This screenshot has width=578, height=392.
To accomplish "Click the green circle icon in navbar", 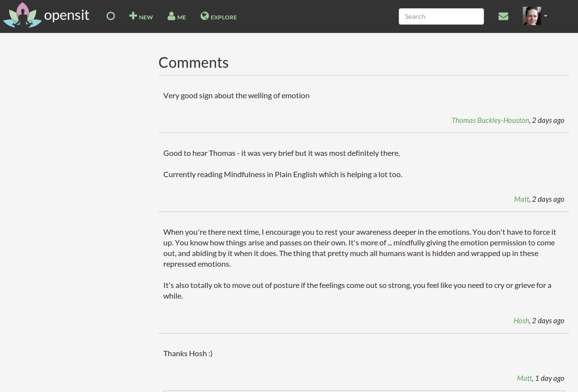I will [110, 16].
